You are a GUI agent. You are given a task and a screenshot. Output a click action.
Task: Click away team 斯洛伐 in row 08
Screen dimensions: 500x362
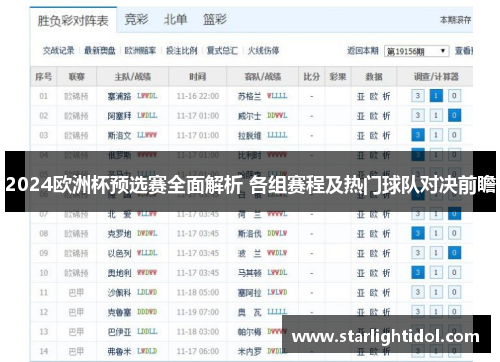pos(249,234)
